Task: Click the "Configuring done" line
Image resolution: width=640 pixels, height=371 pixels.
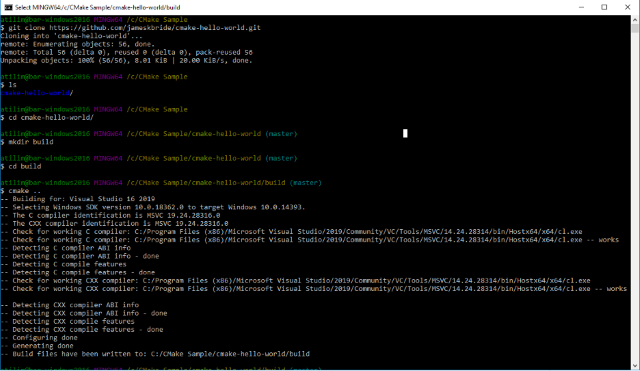Action: pyautogui.click(x=39, y=338)
